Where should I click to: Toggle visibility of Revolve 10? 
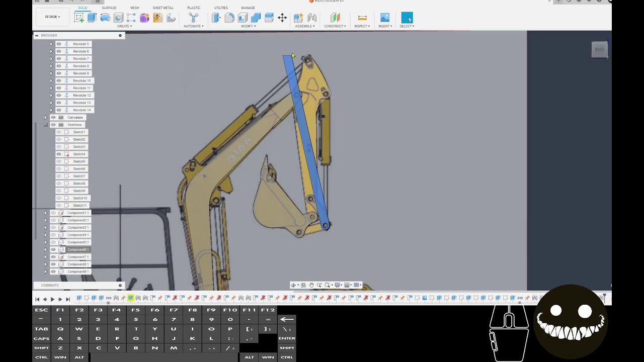(59, 81)
